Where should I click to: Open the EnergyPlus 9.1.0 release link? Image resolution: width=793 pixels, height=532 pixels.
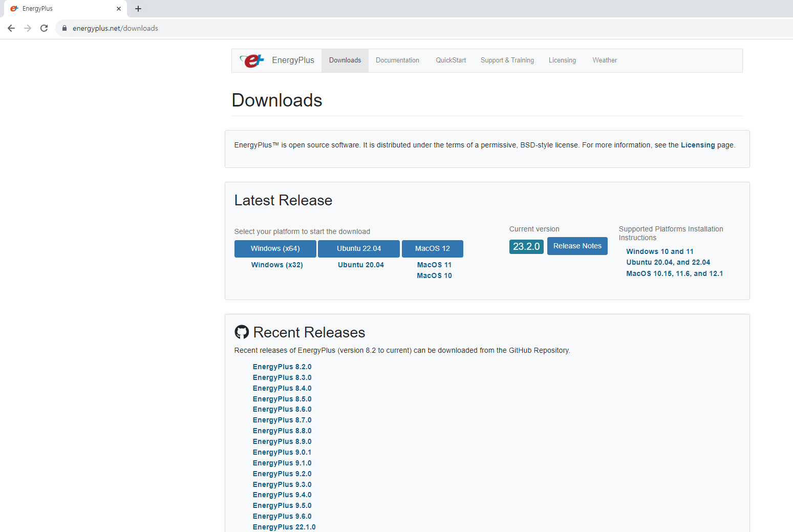click(x=282, y=463)
